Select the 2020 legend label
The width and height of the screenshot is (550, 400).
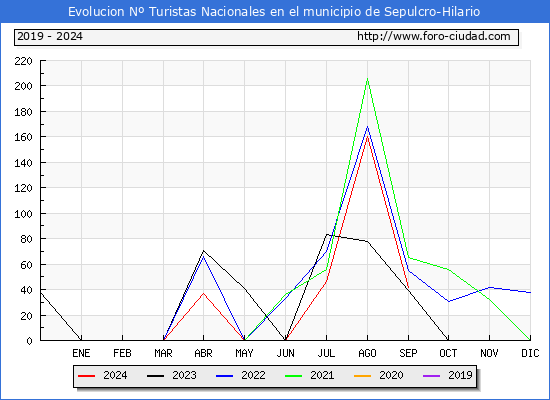tap(391, 375)
